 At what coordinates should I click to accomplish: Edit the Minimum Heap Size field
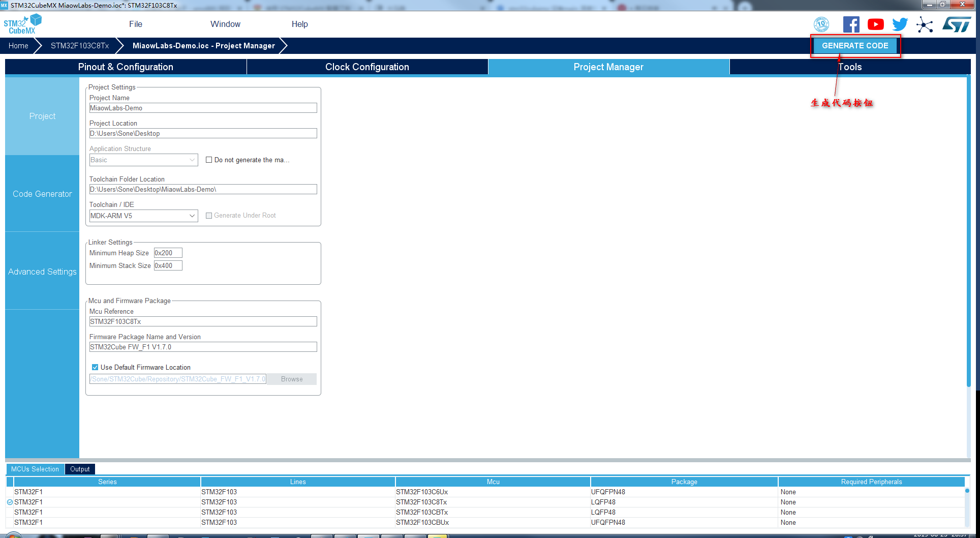(x=168, y=253)
